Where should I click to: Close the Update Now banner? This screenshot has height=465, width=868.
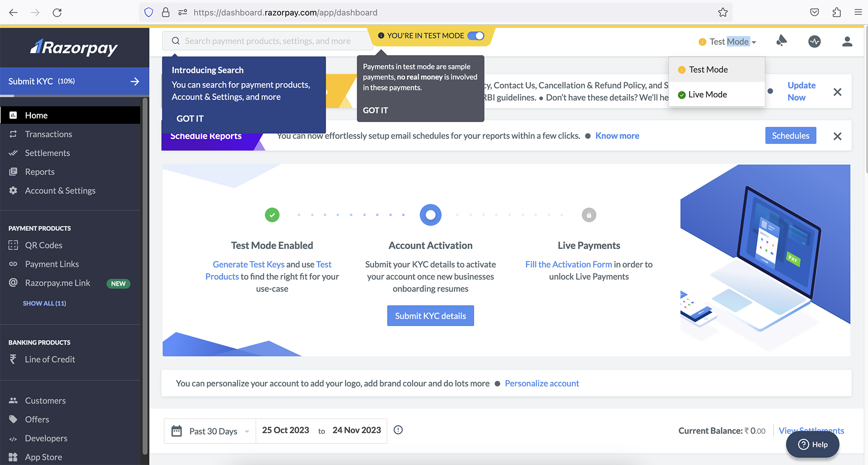838,92
